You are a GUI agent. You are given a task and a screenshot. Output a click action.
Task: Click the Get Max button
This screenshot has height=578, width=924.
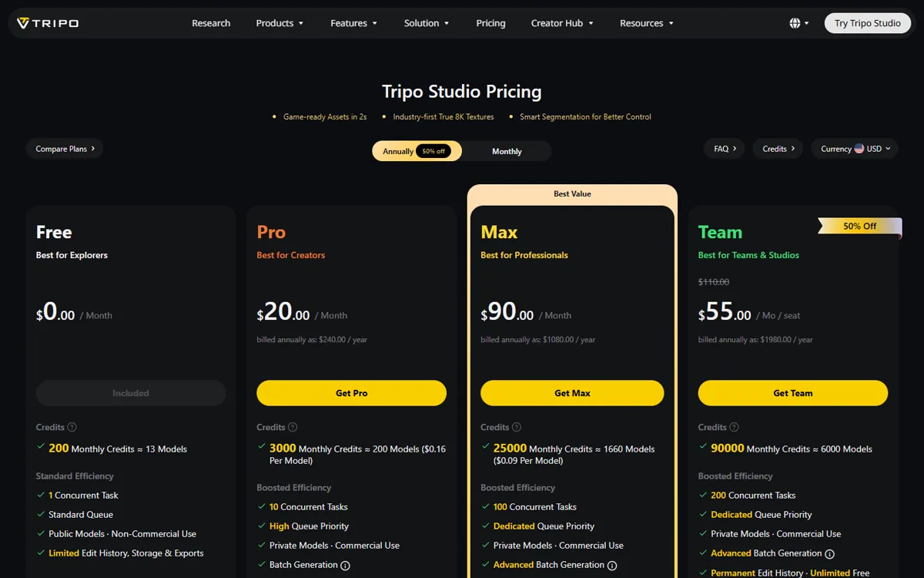tap(572, 393)
